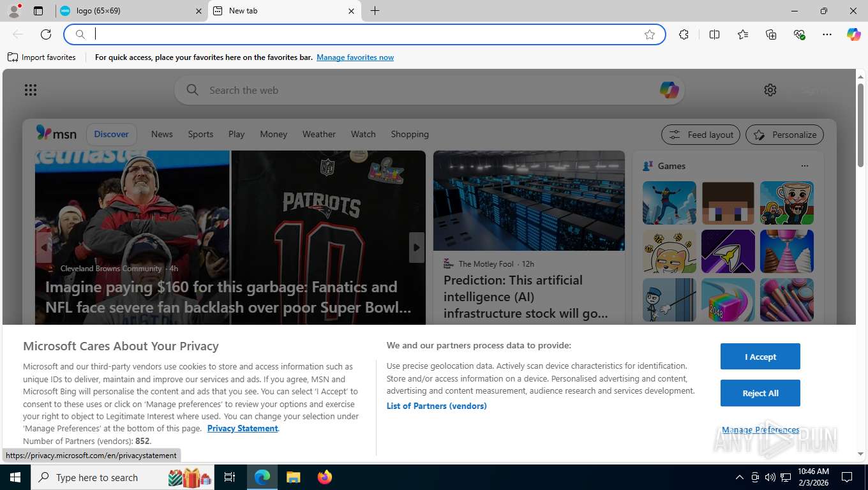Click in the browser address bar

tap(364, 34)
